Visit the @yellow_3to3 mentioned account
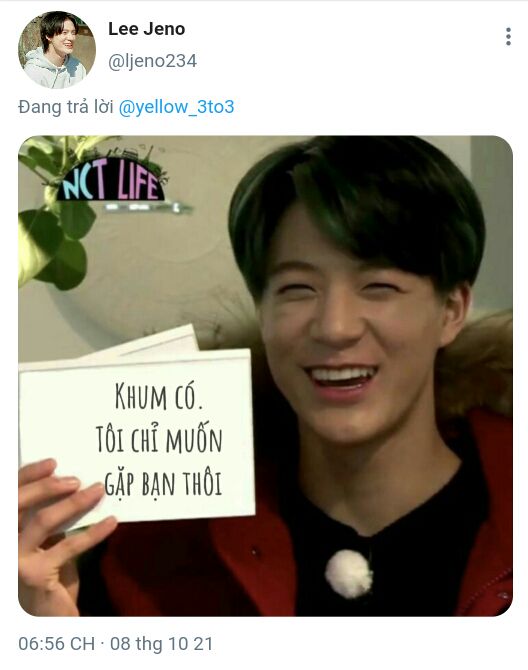The width and height of the screenshot is (528, 670). click(176, 107)
